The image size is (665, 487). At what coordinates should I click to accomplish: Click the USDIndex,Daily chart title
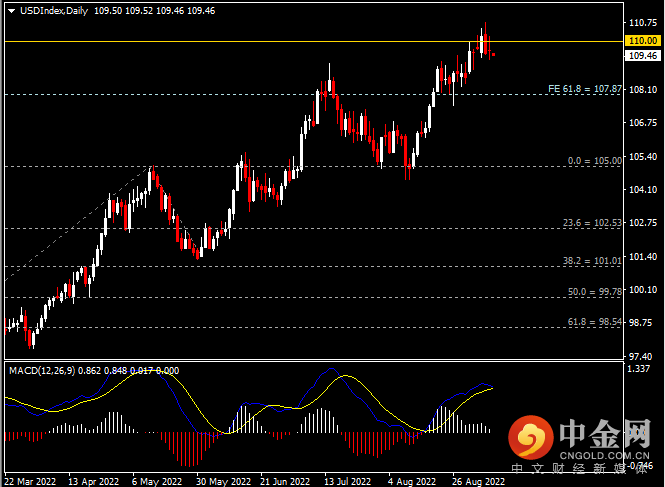point(54,11)
